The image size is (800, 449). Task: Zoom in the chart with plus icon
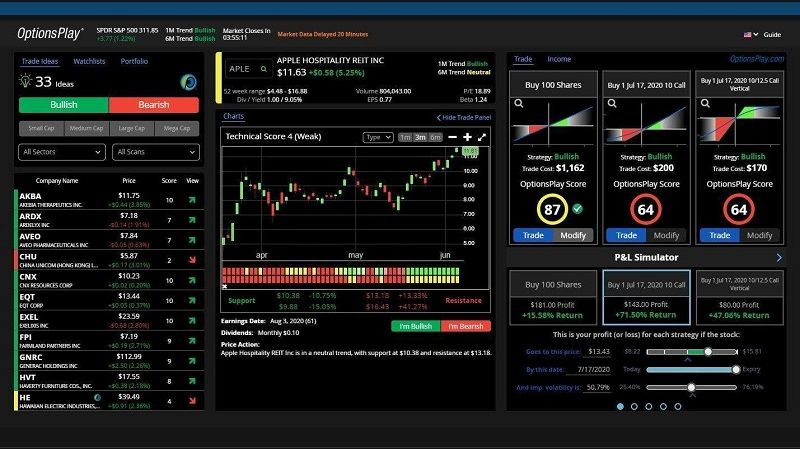[x=467, y=137]
